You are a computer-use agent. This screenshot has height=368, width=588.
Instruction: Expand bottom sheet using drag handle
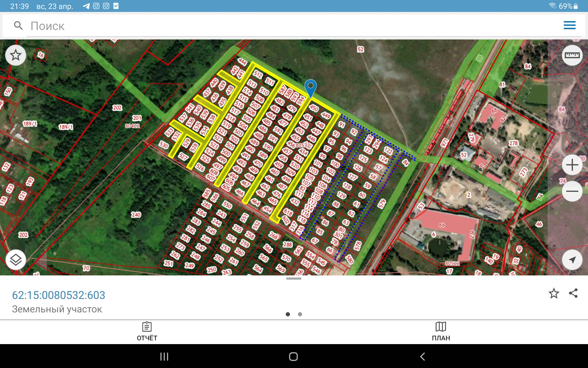294,279
